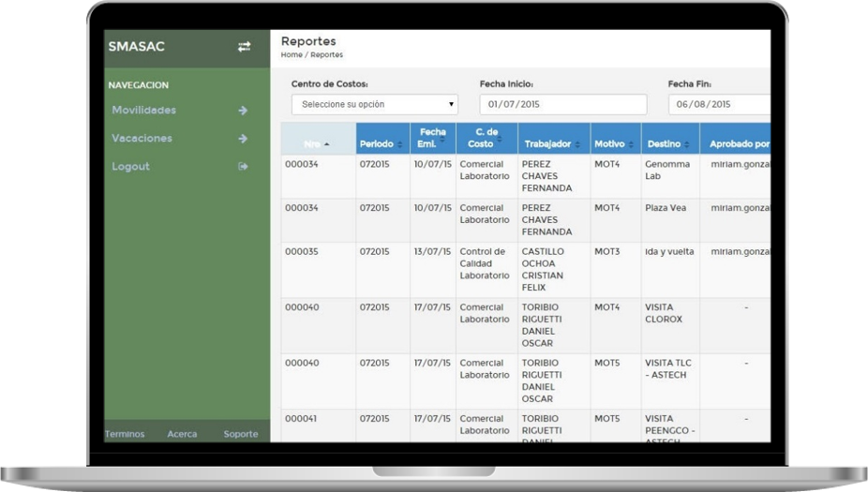Toggle the sidebar with the swap arrows icon

(x=244, y=47)
